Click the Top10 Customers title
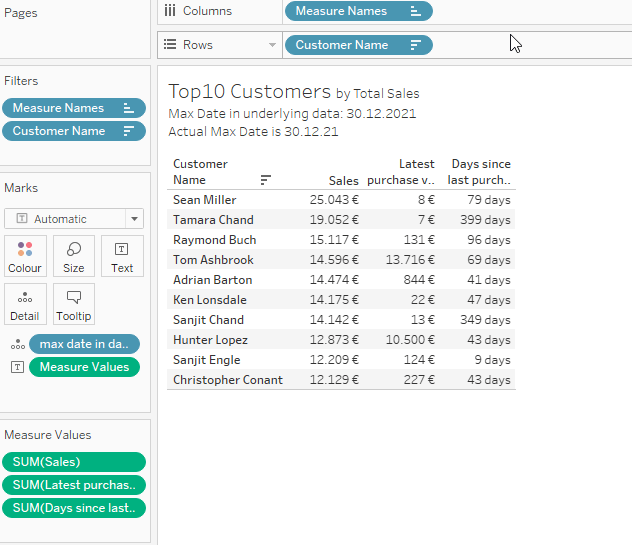Image resolution: width=632 pixels, height=545 pixels. pyautogui.click(x=249, y=92)
